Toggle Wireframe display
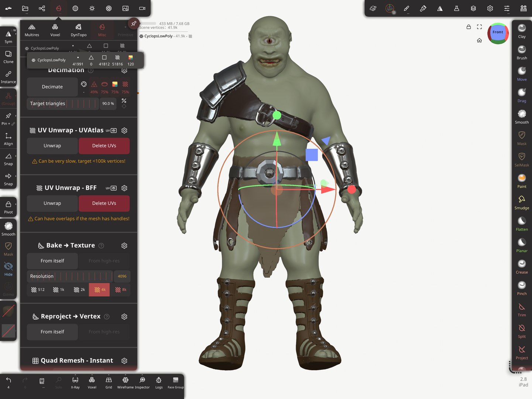This screenshot has width=532, height=399. click(126, 382)
